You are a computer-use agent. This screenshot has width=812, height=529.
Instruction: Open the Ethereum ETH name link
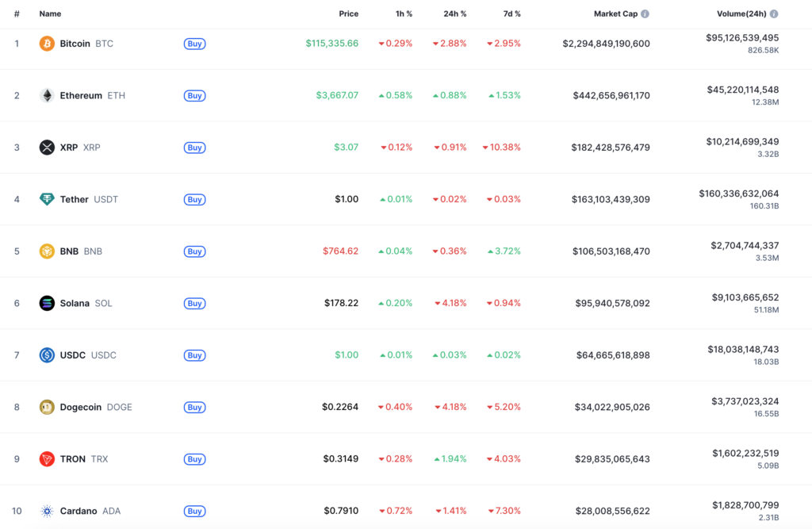93,95
